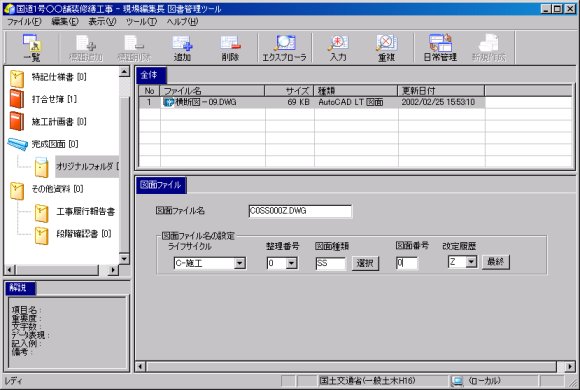Open the ファイル menu

[x=24, y=22]
